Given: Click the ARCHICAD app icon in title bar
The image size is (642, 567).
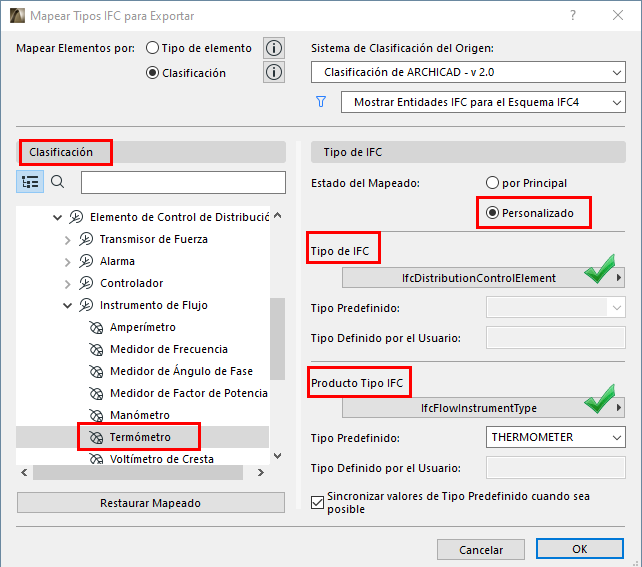Looking at the screenshot, I should tap(17, 16).
